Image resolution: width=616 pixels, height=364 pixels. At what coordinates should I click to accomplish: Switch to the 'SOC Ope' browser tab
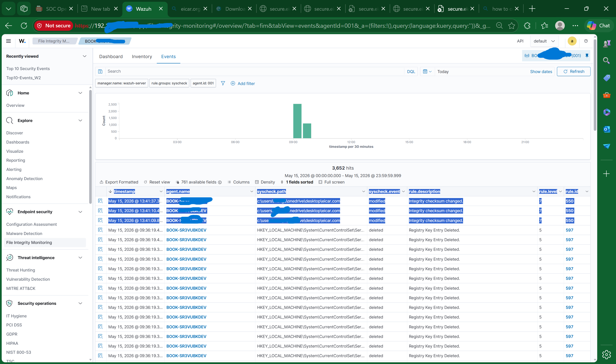[x=55, y=9]
